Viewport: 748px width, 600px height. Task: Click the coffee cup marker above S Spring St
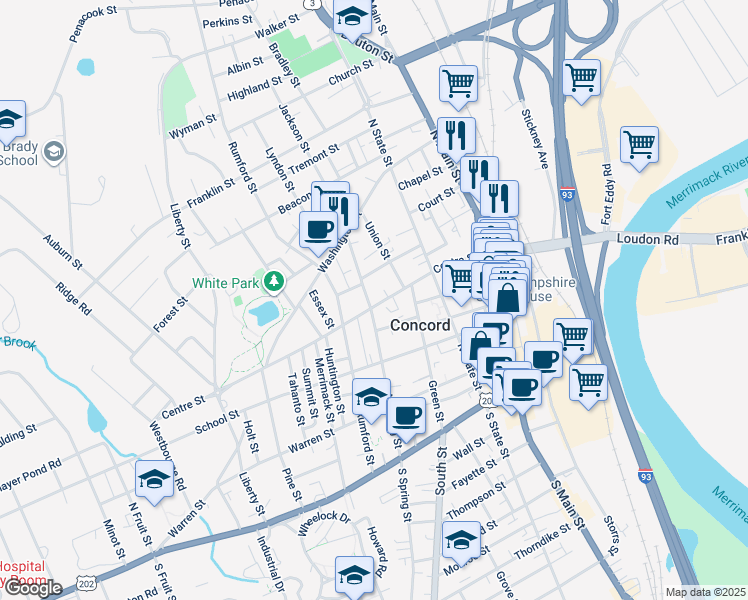(x=405, y=417)
